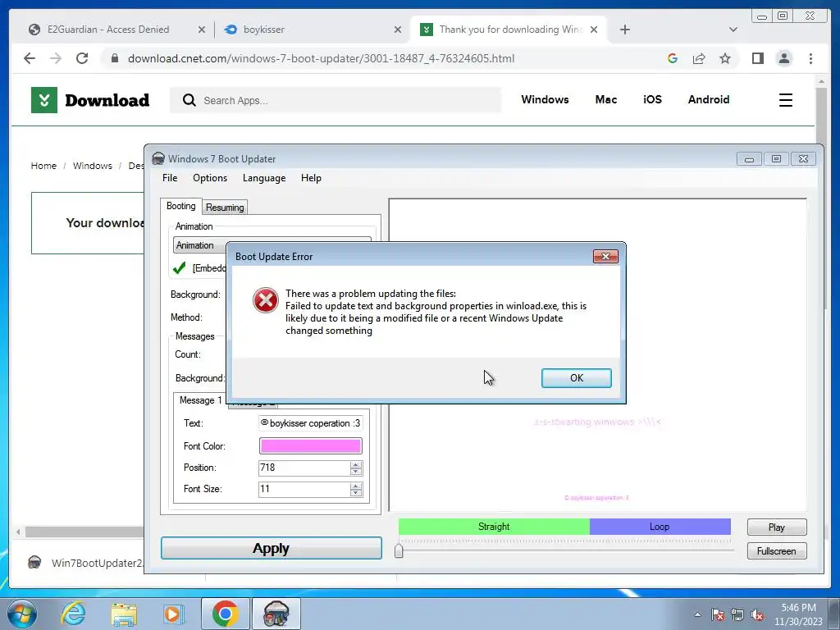Click the address bar URL
The width and height of the screenshot is (840, 630).
click(321, 58)
